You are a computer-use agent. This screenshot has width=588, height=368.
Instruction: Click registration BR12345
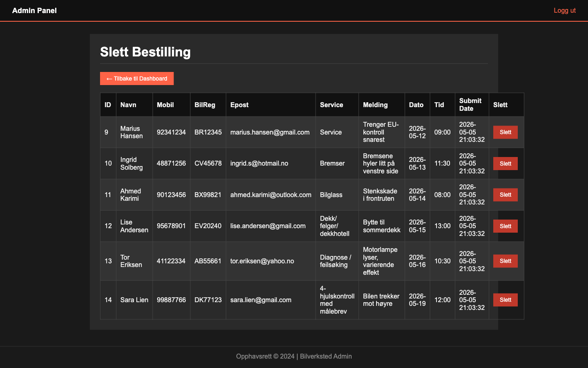tap(208, 132)
